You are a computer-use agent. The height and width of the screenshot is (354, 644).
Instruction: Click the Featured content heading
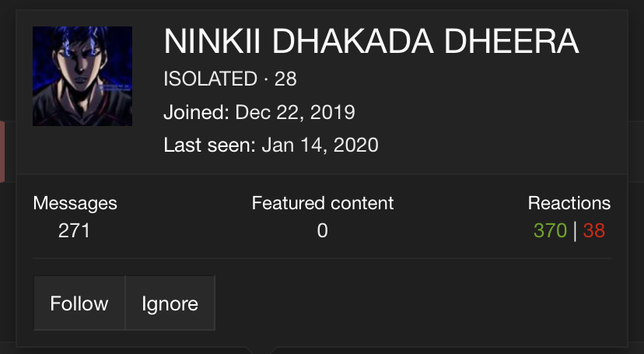coord(323,203)
